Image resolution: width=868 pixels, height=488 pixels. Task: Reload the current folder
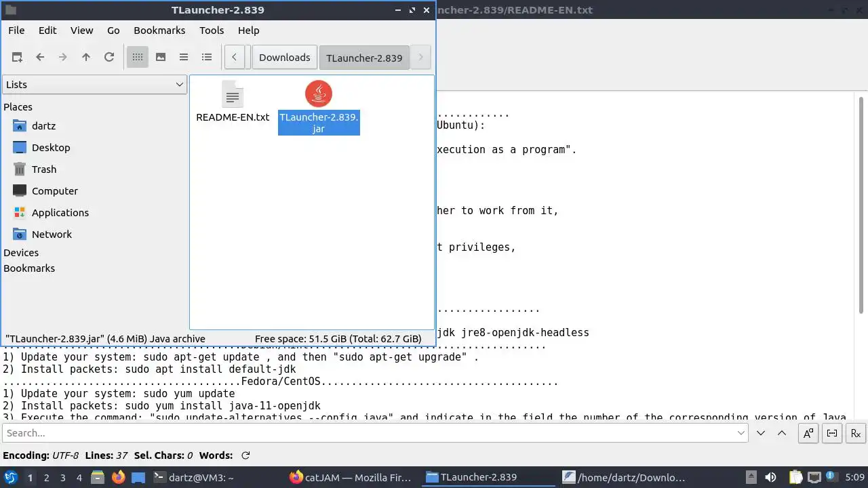coord(109,58)
